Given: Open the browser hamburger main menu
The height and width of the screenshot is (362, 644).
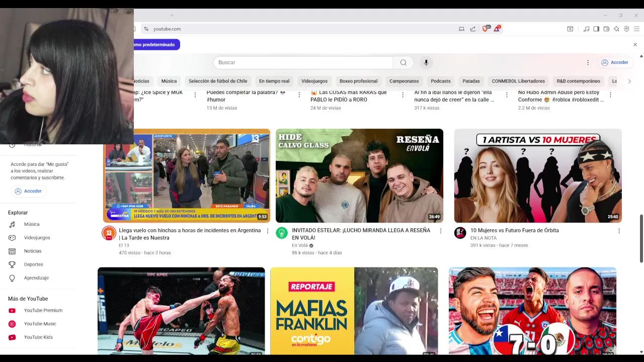Looking at the screenshot, I should click(x=636, y=29).
